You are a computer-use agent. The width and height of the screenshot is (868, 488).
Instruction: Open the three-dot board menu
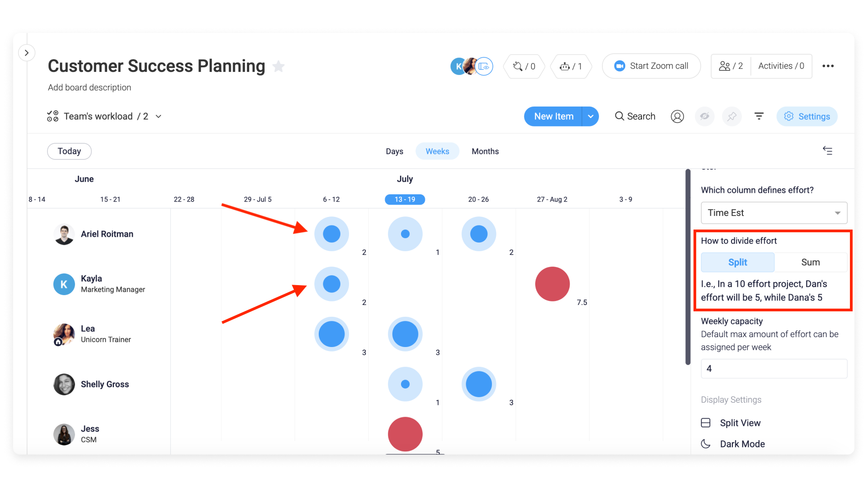828,66
